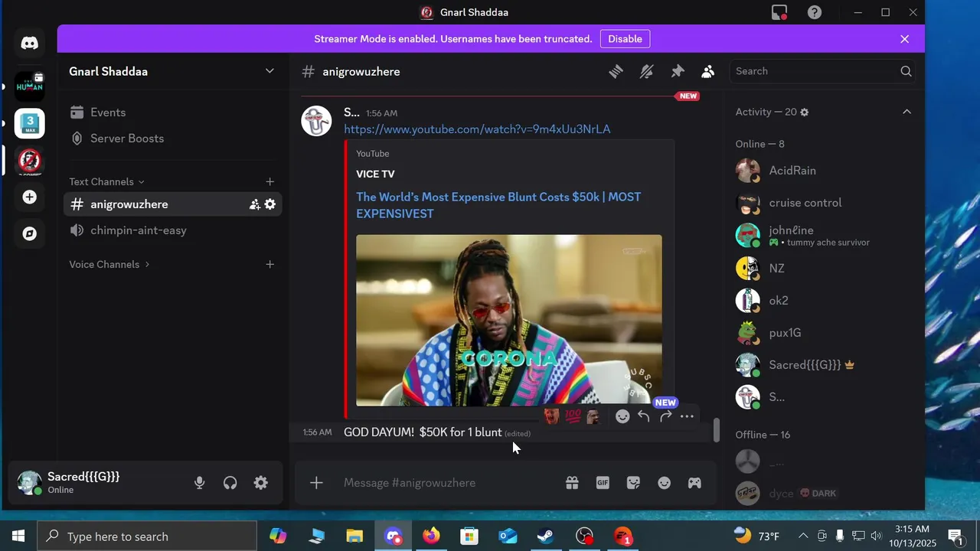The width and height of the screenshot is (980, 551).
Task: Open Edit Channel gear on anigrowuzhere
Action: point(270,204)
